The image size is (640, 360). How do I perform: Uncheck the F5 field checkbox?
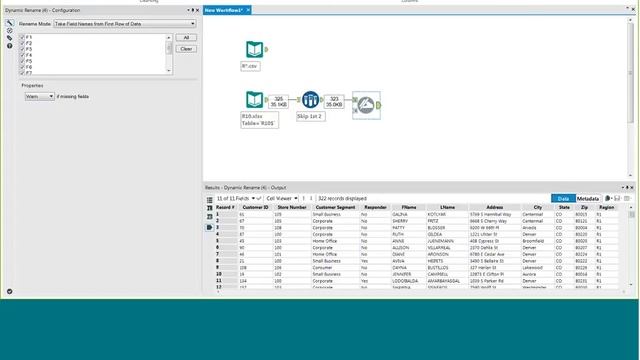22,61
